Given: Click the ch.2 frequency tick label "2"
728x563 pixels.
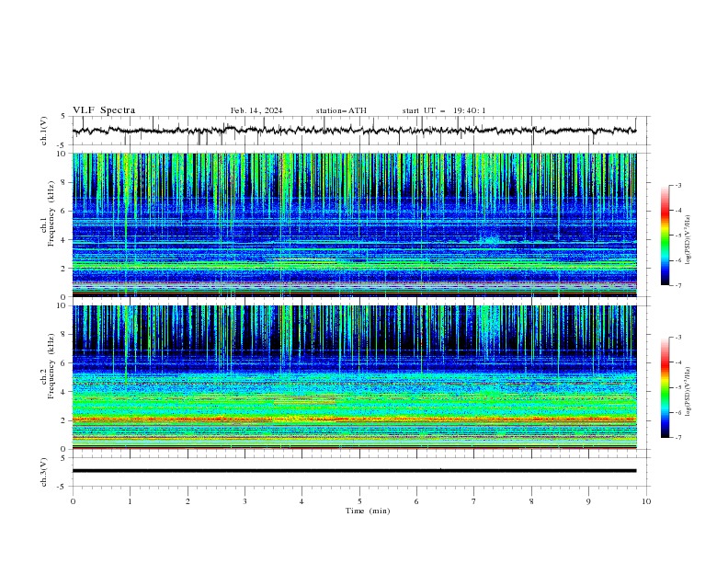Looking at the screenshot, I should [64, 420].
